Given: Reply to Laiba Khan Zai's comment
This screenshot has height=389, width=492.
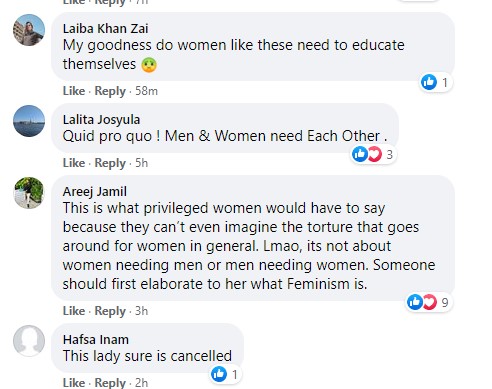Looking at the screenshot, I should [110, 91].
